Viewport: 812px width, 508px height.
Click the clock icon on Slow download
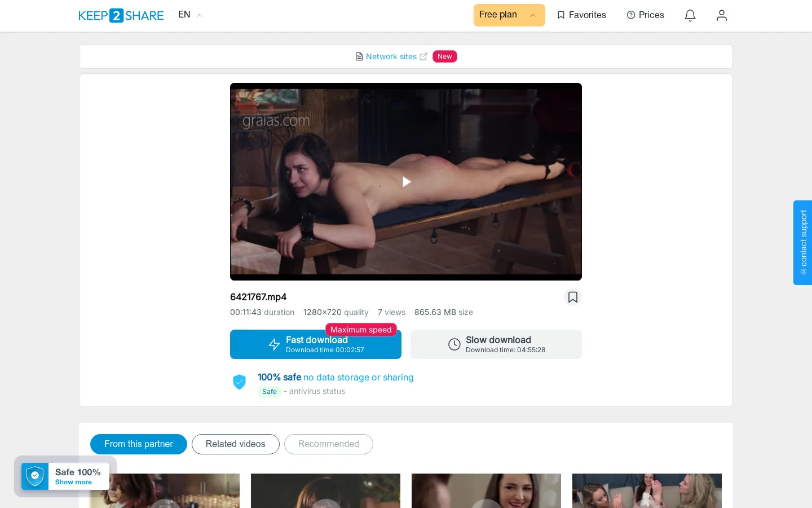454,344
